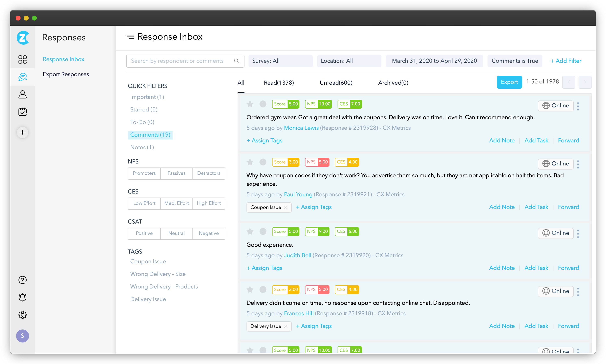Open the date range March 31 to April 29 picker
Screen dimensions: 606x364
434,61
